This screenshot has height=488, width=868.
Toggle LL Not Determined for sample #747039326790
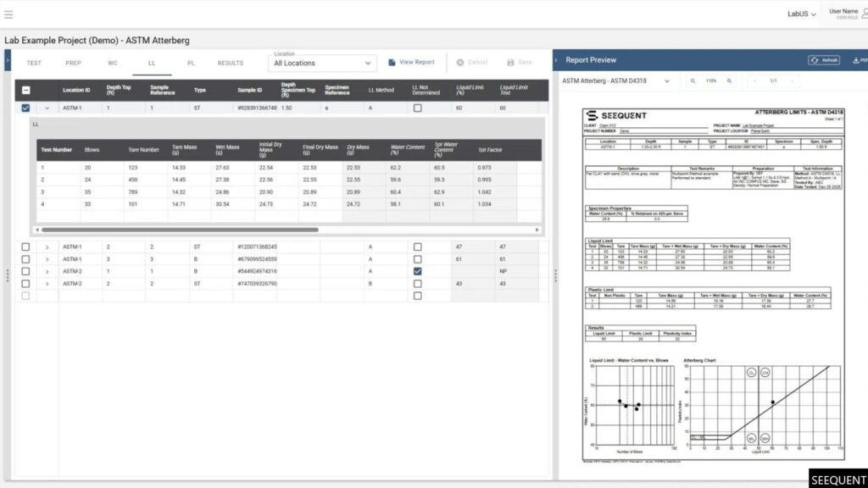click(x=417, y=283)
